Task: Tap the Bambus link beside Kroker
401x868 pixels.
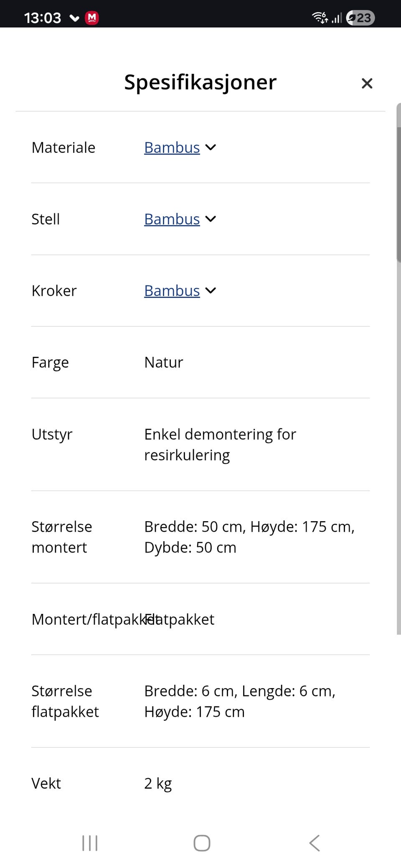Action: (172, 291)
